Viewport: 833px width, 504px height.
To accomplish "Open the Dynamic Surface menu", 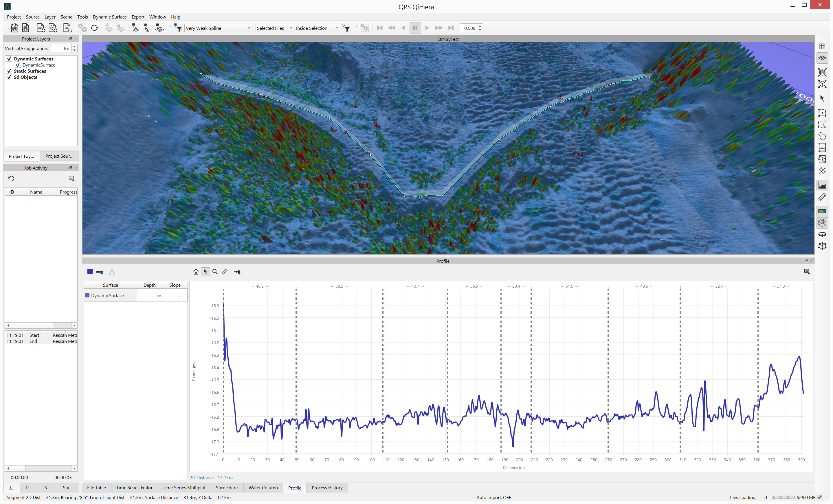I will [109, 17].
